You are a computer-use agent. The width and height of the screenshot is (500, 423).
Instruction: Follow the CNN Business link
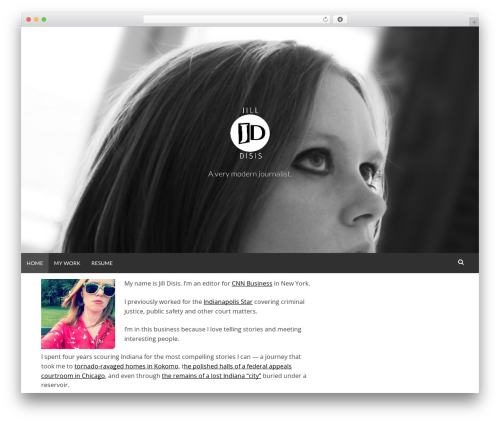pyautogui.click(x=252, y=283)
